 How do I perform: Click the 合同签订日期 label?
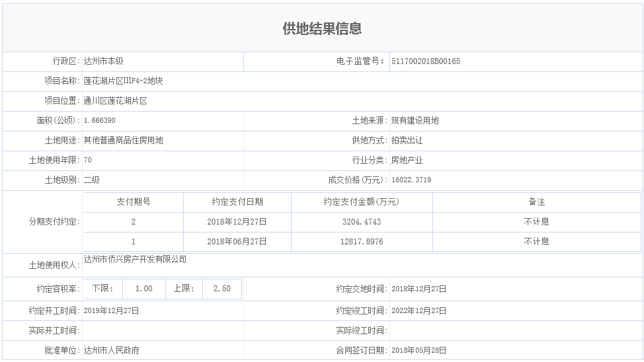(x=362, y=350)
